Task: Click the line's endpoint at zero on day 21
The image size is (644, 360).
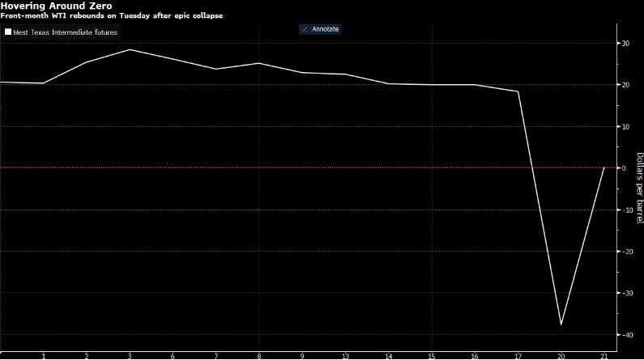Action: 603,167
